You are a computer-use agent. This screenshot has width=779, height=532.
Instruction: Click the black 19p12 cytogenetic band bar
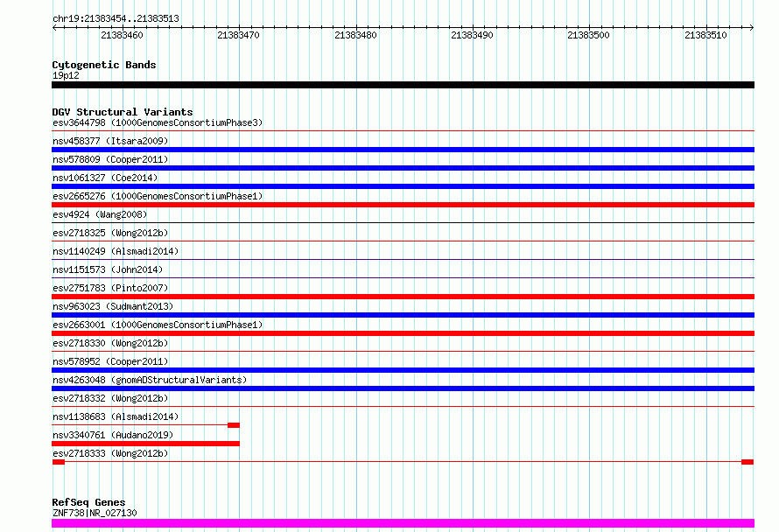403,85
